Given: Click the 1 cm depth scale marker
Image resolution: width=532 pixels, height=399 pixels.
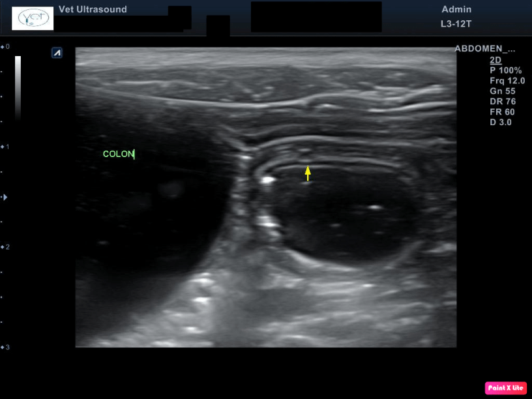Looking at the screenshot, I should point(5,147).
